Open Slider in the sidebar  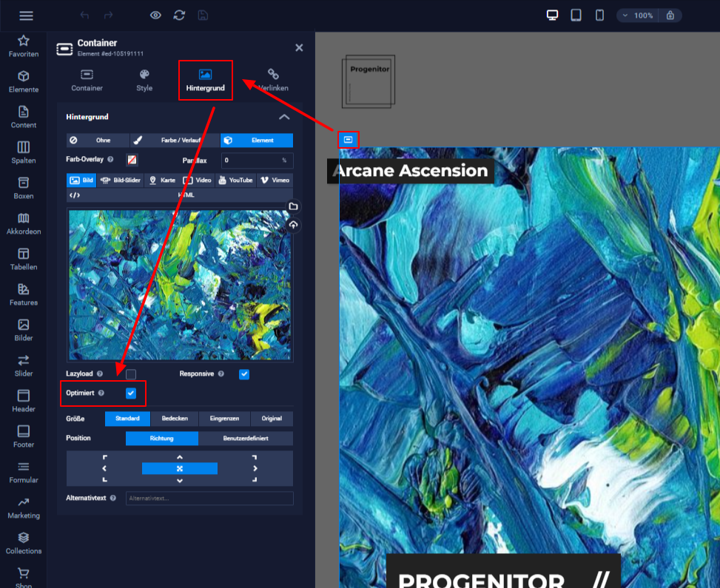[x=24, y=366]
